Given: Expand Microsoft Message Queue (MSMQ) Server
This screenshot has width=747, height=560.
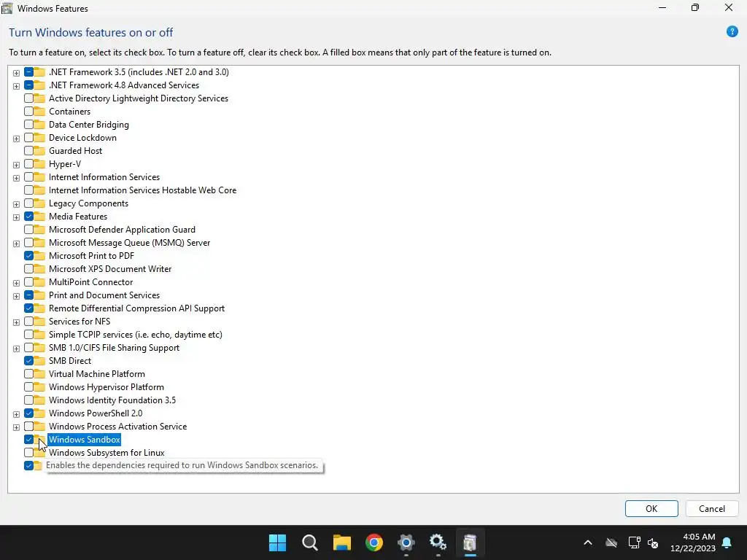Looking at the screenshot, I should point(16,244).
